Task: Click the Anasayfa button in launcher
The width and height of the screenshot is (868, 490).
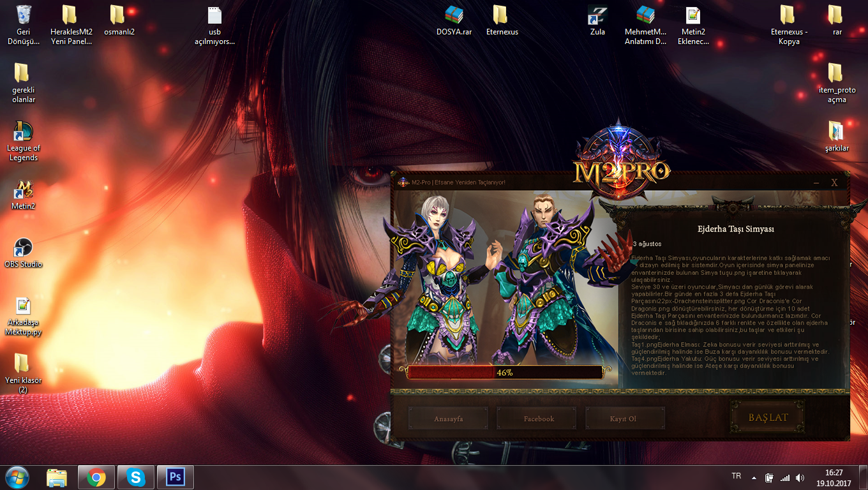Action: pos(448,419)
